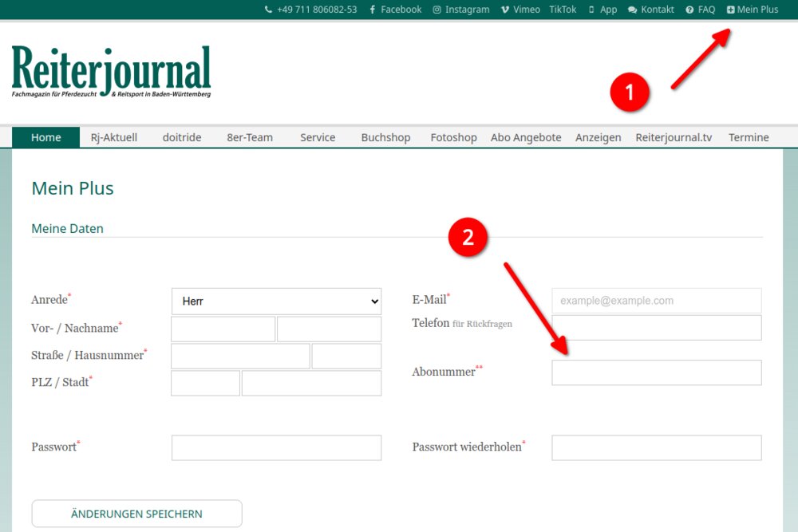Click the Änderungen Speichern button

click(136, 514)
